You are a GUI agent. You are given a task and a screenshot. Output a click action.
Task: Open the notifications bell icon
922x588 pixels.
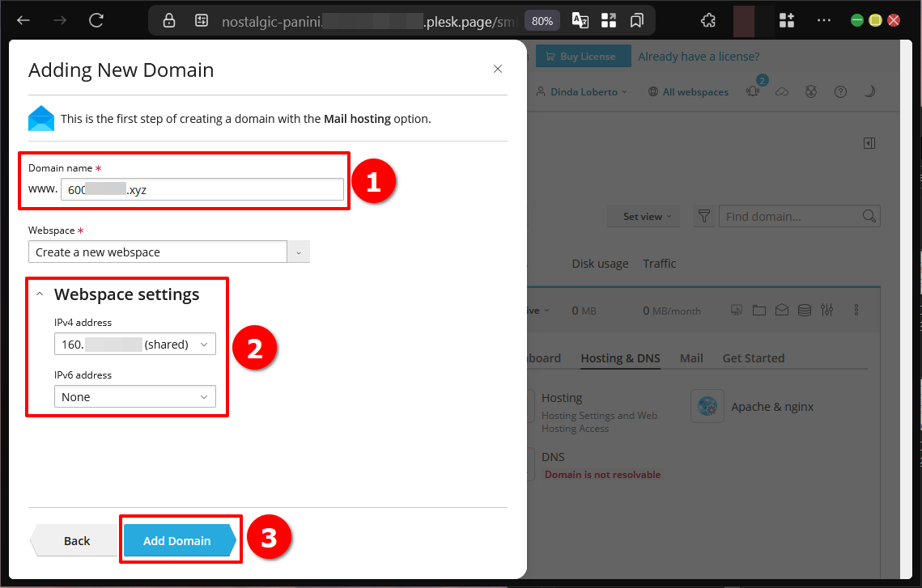coord(754,92)
